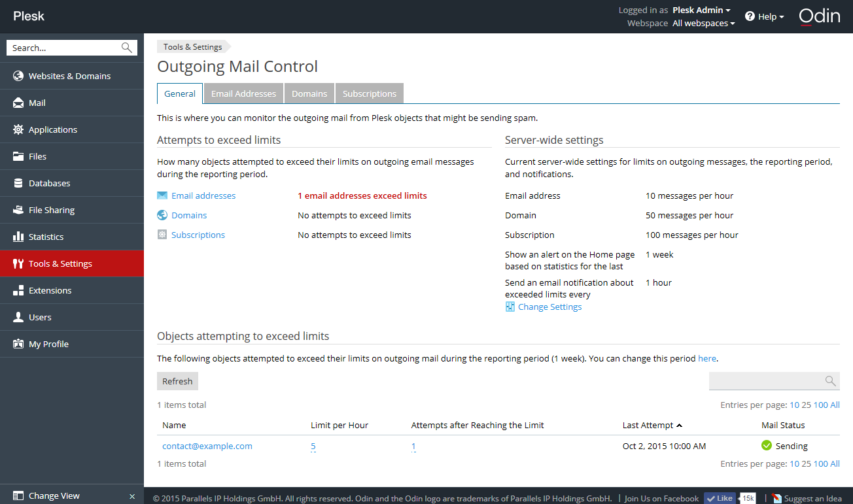Sort by Mail Status column header
853x504 pixels.
coord(783,425)
